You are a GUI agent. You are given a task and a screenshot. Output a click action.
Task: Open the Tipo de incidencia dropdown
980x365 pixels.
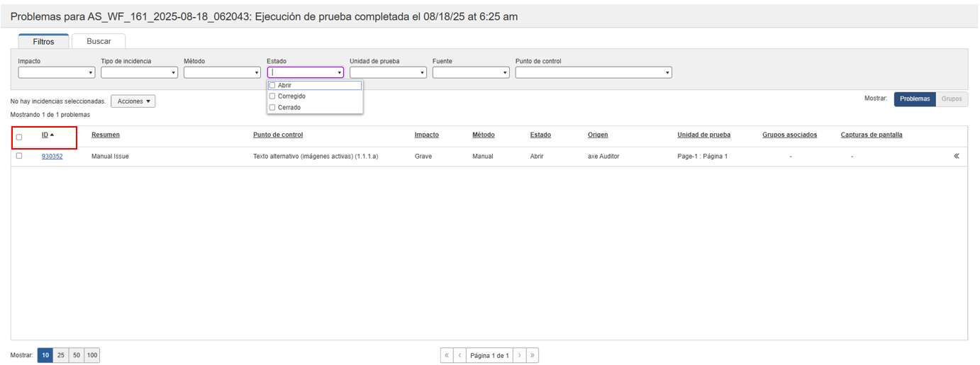coord(139,72)
